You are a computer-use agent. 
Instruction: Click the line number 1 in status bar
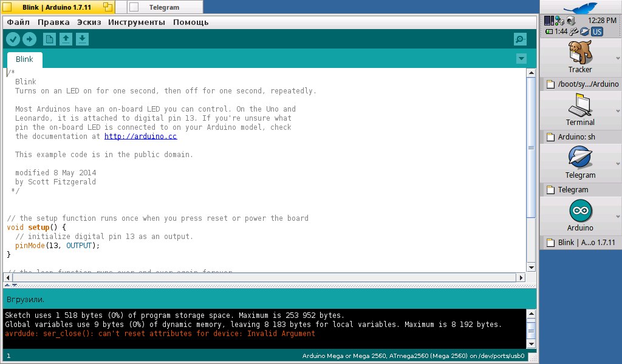tap(9, 356)
